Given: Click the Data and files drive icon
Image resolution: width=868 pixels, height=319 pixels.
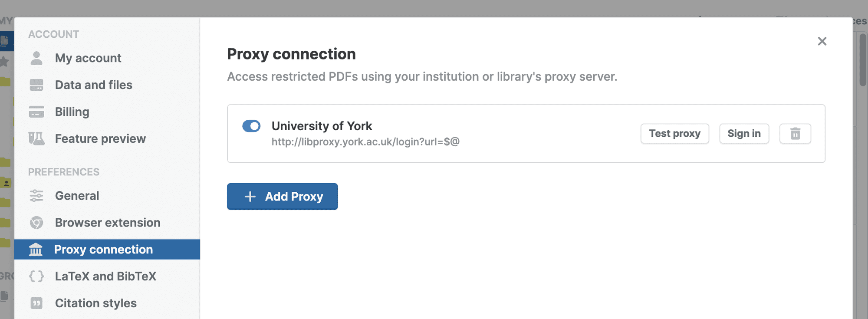Looking at the screenshot, I should [36, 85].
